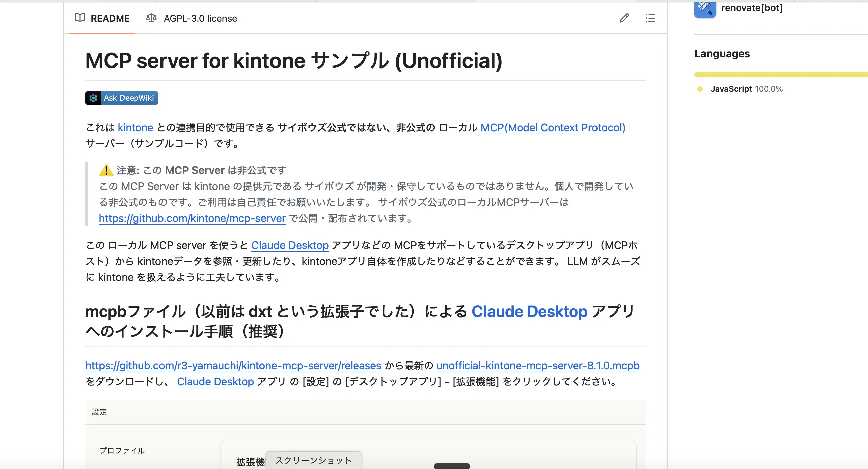868x469 pixels.
Task: Switch to AGPL-3.0 license tab
Action: pyautogui.click(x=191, y=18)
